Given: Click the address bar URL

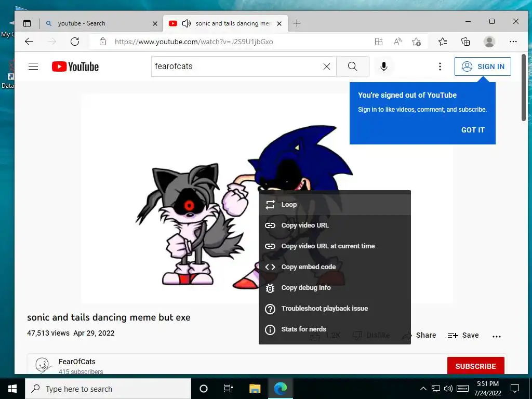Looking at the screenshot, I should [194, 42].
